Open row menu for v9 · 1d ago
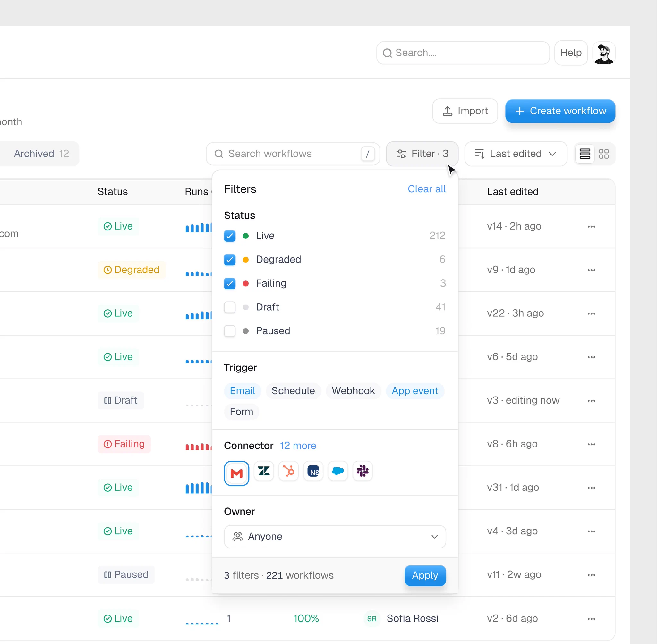 (x=591, y=270)
